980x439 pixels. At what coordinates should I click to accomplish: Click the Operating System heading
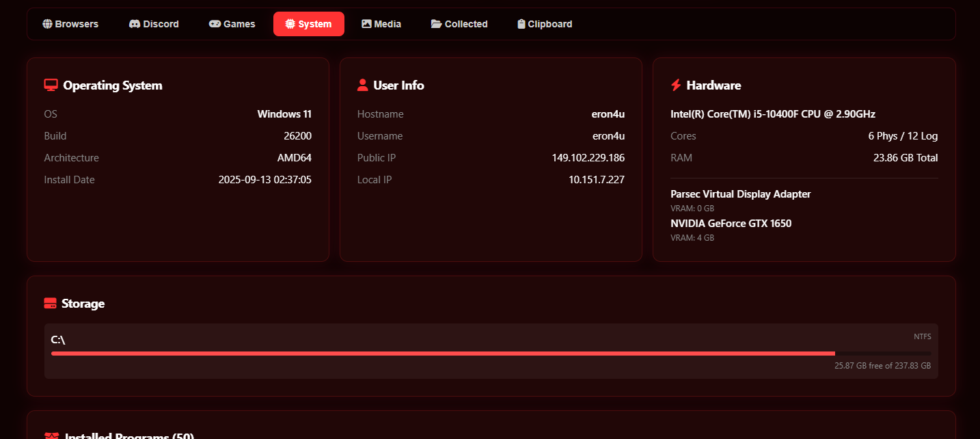[x=113, y=85]
